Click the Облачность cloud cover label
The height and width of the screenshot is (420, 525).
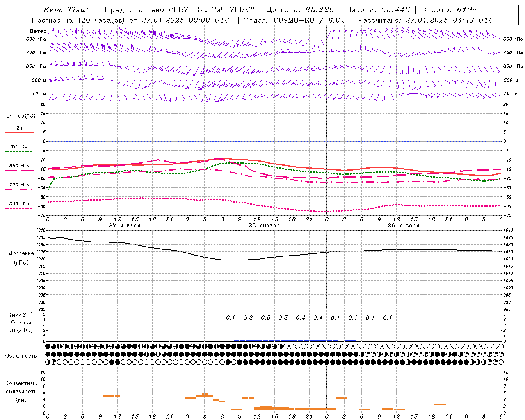[21, 356]
